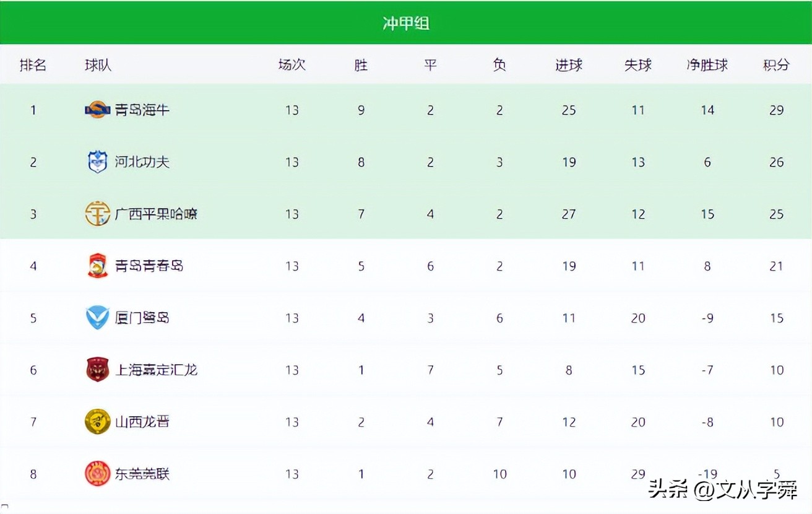This screenshot has width=812, height=514.
Task: Open the 青岛海牛 team name link
Action: click(142, 110)
